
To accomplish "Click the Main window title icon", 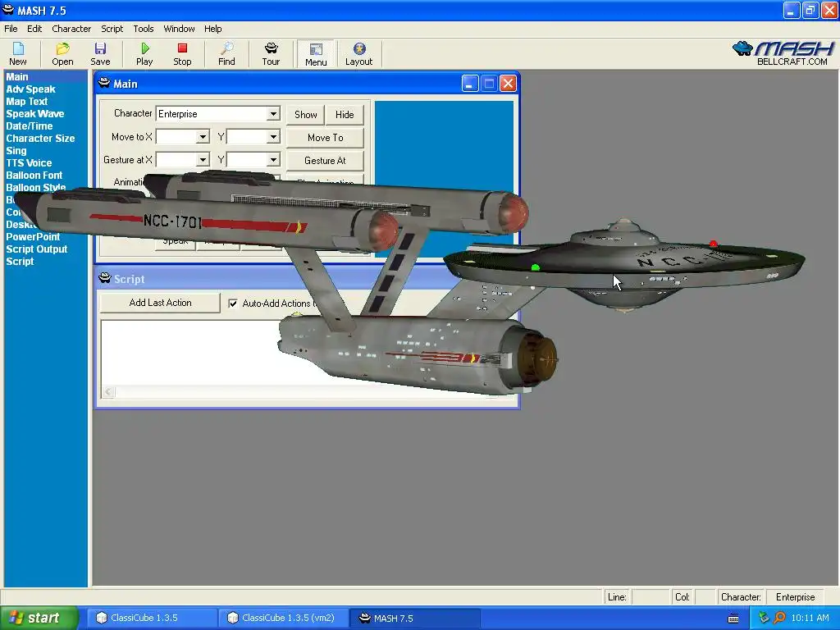I will (104, 83).
